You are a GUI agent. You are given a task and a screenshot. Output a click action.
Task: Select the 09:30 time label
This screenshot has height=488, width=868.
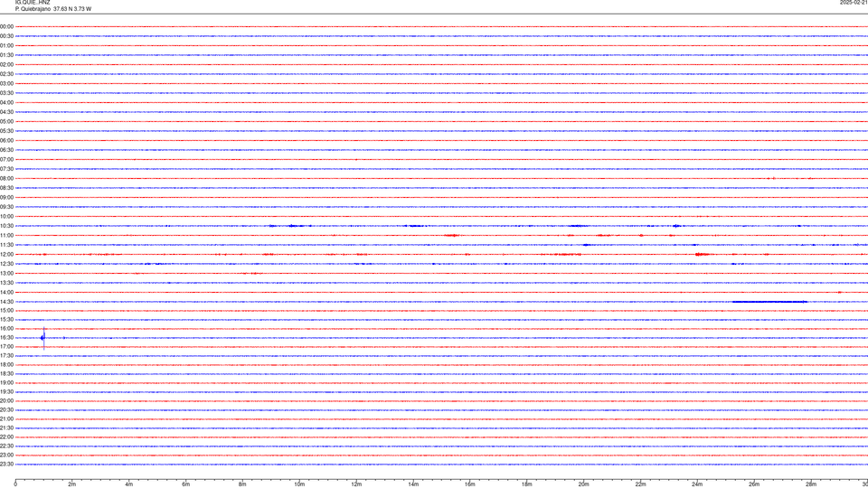tap(6, 207)
